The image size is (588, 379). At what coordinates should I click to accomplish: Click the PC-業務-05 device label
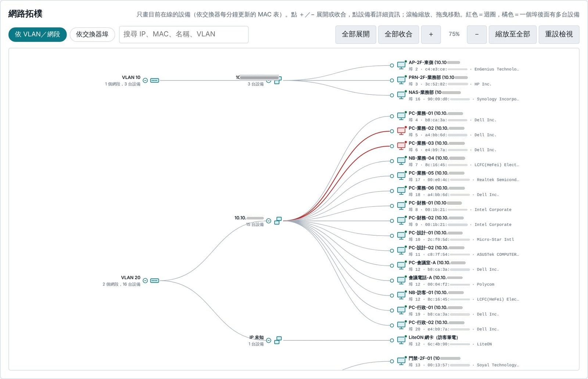[436, 173]
